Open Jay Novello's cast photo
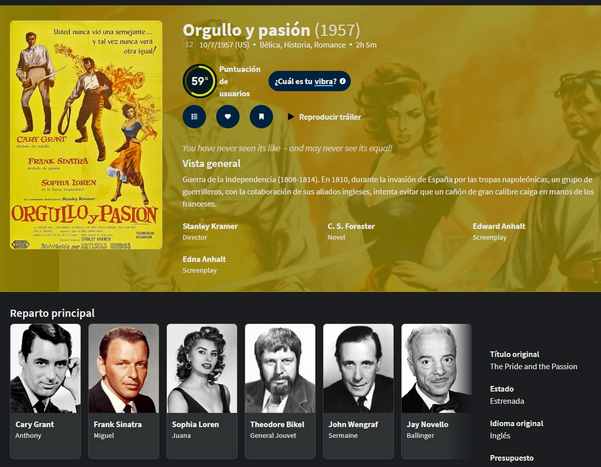Image resolution: width=601 pixels, height=467 pixels. click(x=436, y=368)
